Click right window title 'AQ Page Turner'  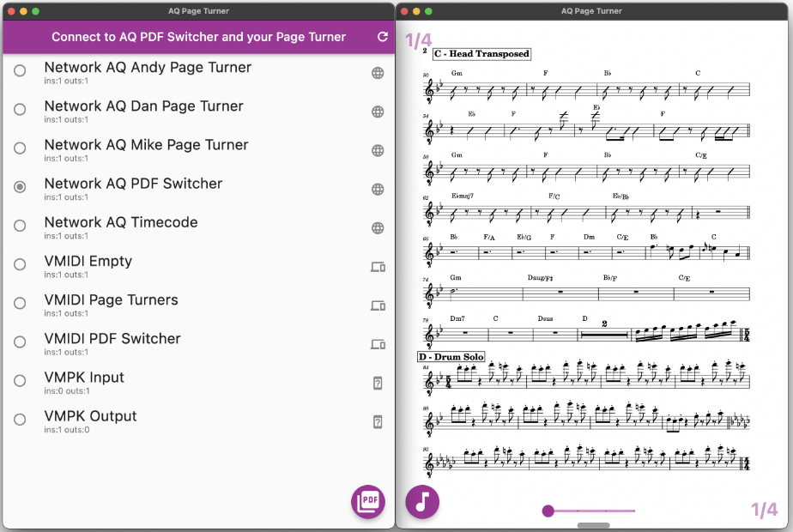click(x=591, y=11)
